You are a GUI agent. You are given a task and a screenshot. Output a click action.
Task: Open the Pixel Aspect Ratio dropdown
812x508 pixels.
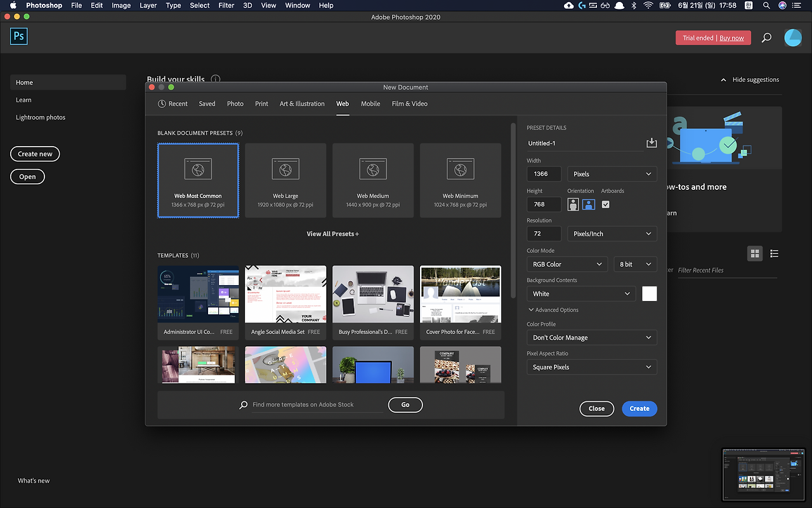coord(592,367)
